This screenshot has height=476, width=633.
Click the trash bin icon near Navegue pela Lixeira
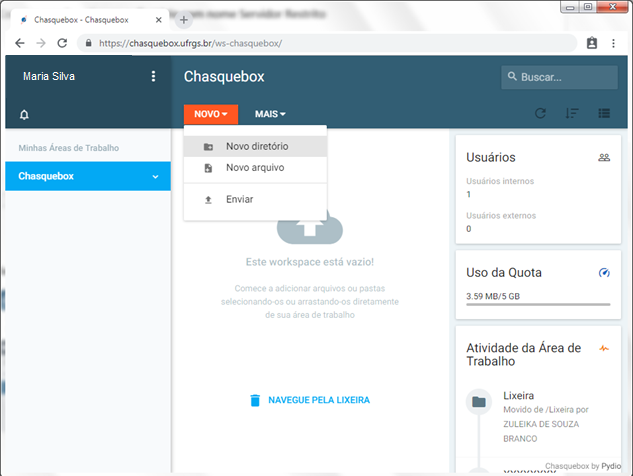[x=255, y=400]
